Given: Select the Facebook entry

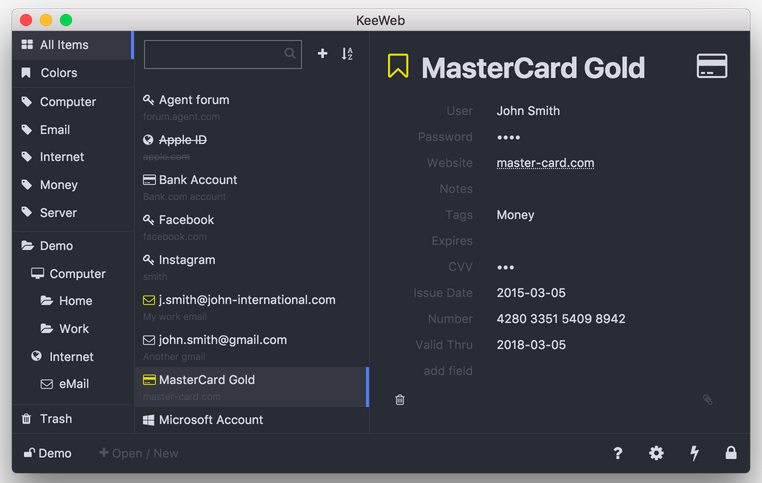Looking at the screenshot, I should [x=252, y=227].
